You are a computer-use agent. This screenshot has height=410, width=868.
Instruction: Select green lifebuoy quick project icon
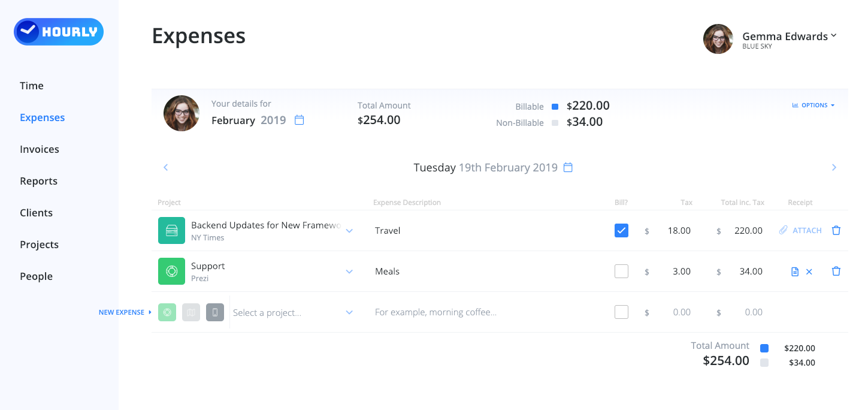click(167, 312)
